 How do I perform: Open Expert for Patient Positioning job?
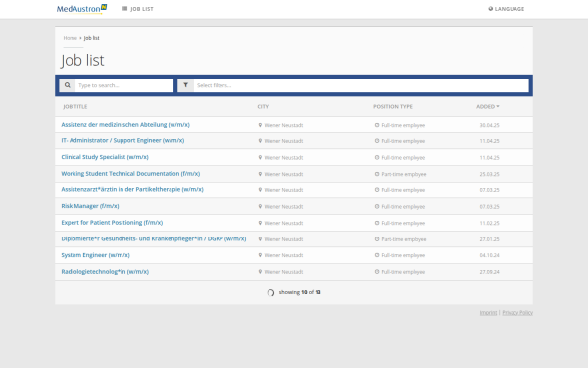112,223
